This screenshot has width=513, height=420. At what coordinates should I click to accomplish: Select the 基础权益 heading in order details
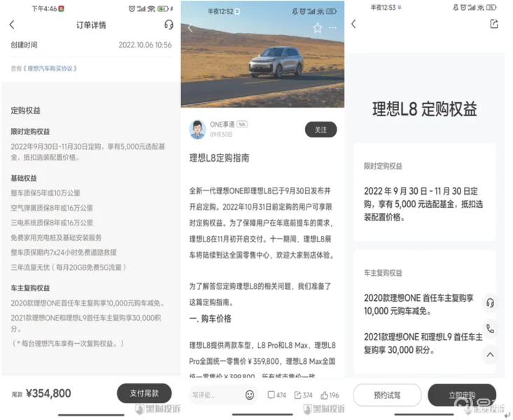pyautogui.click(x=24, y=178)
